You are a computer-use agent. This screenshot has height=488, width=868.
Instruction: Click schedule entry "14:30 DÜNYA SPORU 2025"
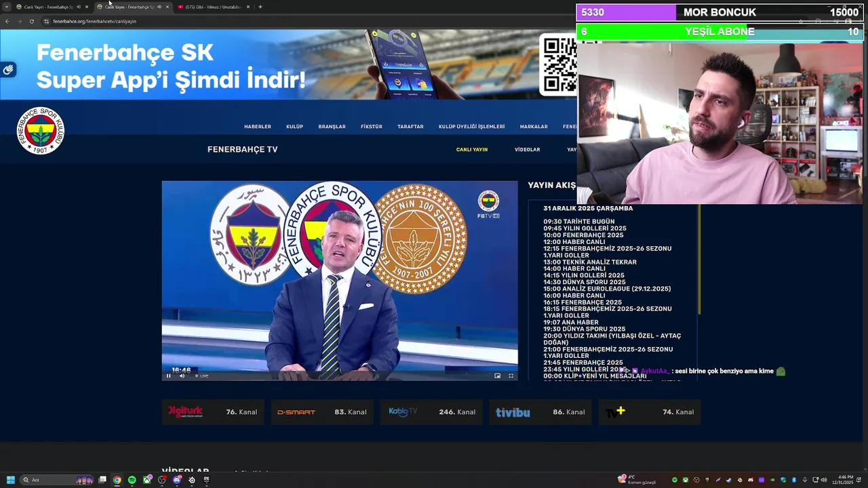click(585, 282)
